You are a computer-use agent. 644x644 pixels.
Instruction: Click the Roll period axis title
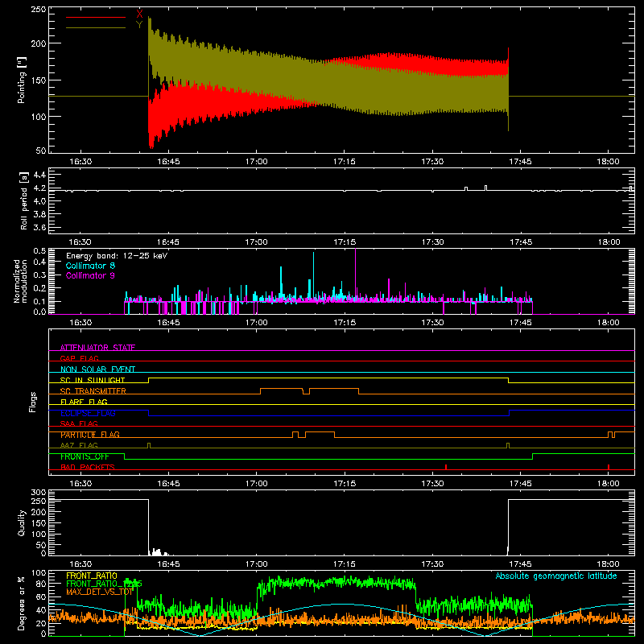[x=23, y=200]
